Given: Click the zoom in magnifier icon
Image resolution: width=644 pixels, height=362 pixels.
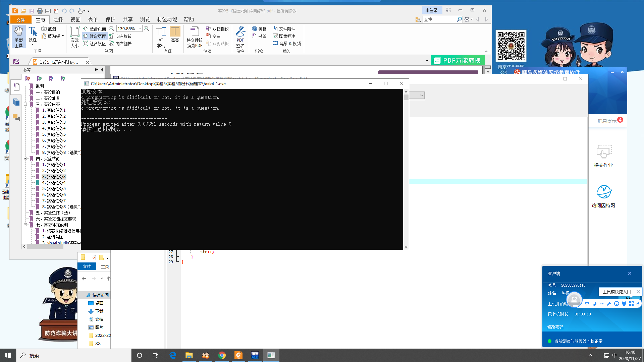Looking at the screenshot, I should click(147, 29).
